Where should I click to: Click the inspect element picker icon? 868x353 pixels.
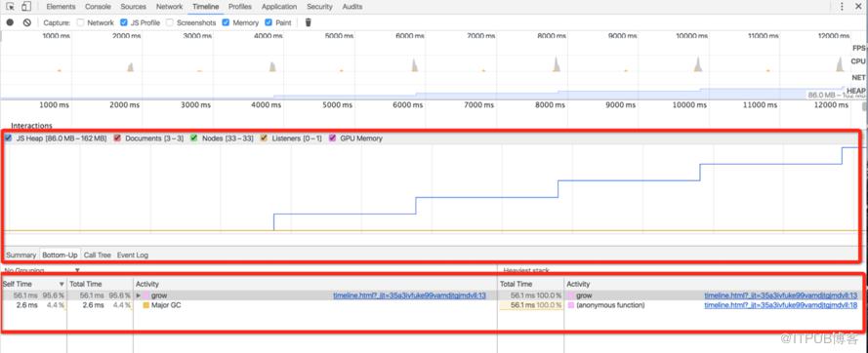pyautogui.click(x=11, y=7)
